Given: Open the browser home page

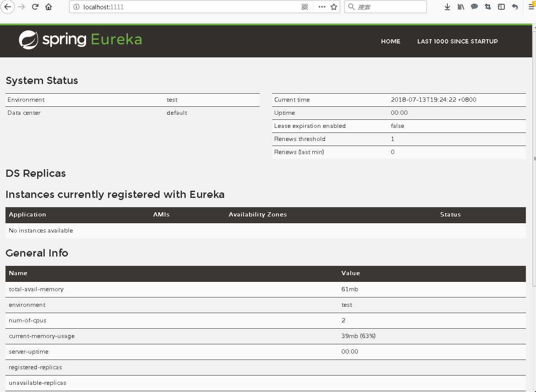Looking at the screenshot, I should tap(49, 7).
